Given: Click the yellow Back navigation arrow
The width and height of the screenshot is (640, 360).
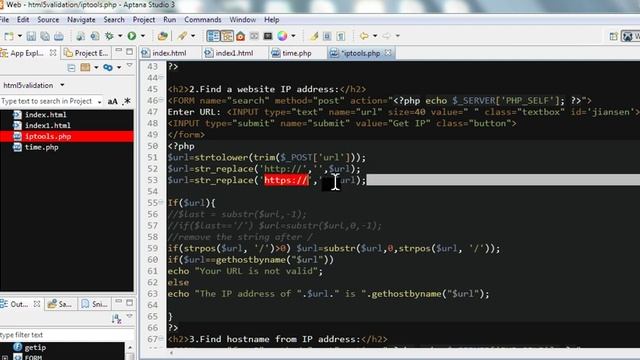Looking at the screenshot, I should coord(364,36).
